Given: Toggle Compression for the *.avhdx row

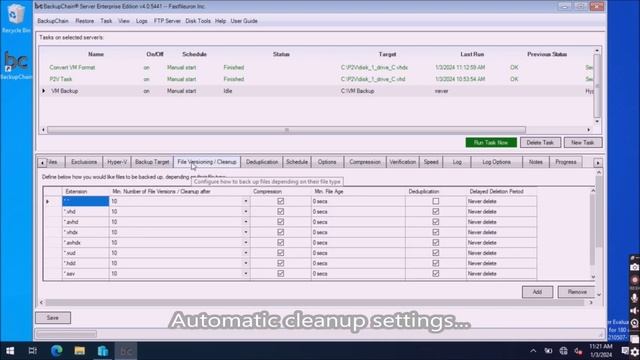Looking at the screenshot, I should 280,242.
